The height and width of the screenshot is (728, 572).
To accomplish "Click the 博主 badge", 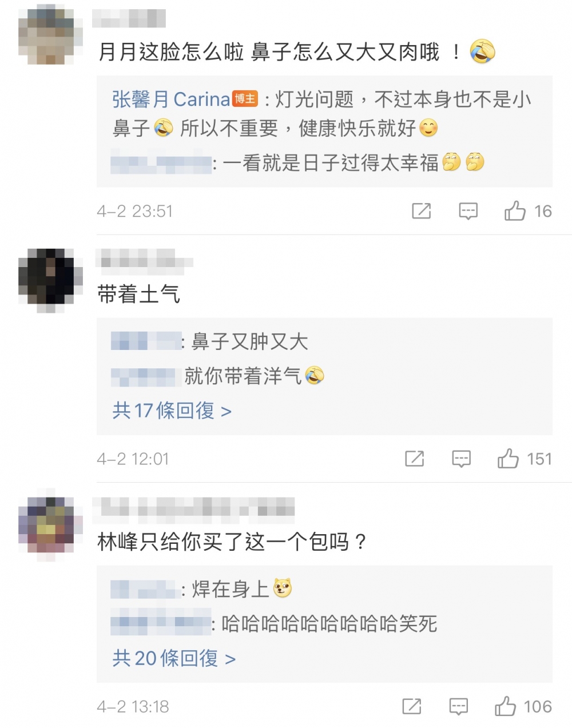I will pyautogui.click(x=245, y=99).
